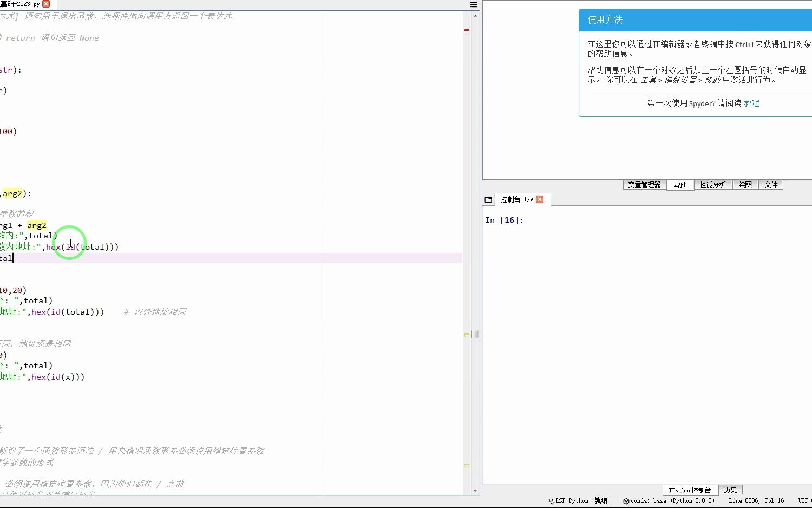Switch to the 帮助 tab
This screenshot has width=812, height=508.
(x=680, y=185)
